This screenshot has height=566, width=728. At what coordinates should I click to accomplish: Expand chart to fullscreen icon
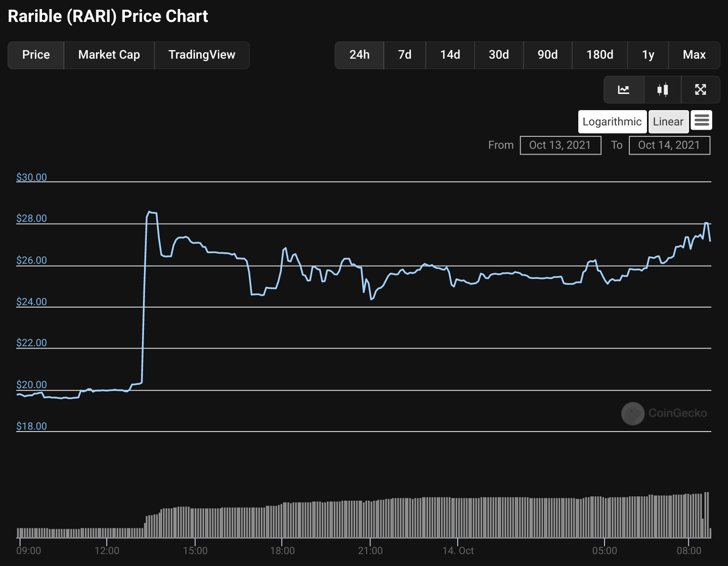click(x=700, y=90)
